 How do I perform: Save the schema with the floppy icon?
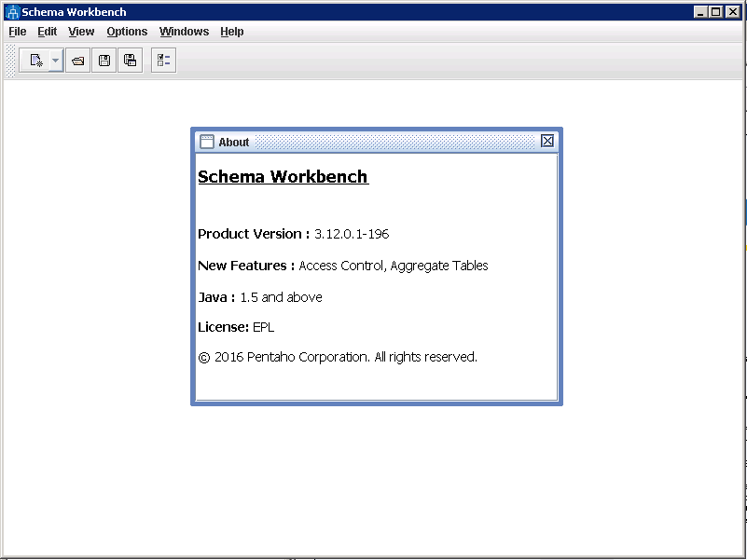104,61
